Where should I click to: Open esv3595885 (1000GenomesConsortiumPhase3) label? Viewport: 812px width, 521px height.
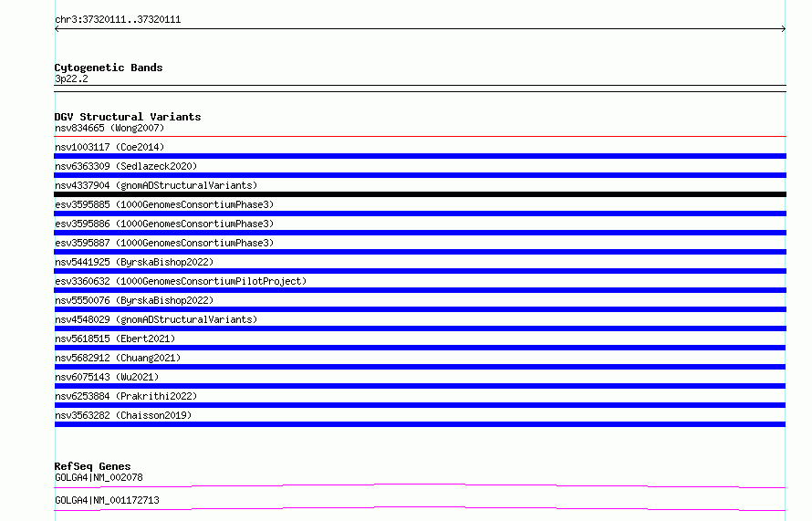[x=164, y=204]
